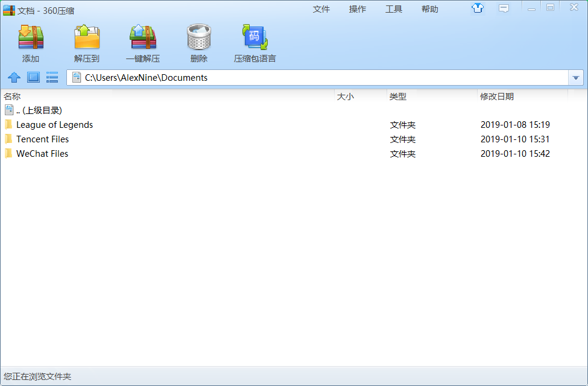Open the feedback message icon

(x=504, y=8)
